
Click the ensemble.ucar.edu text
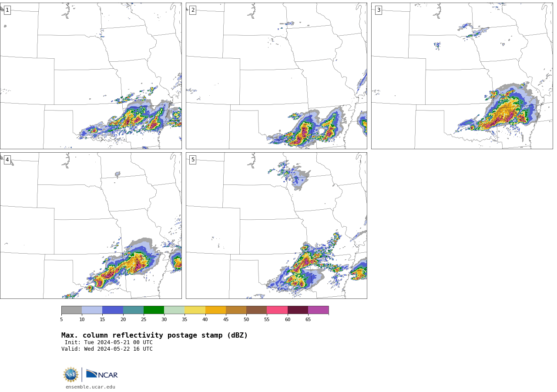tap(91, 387)
